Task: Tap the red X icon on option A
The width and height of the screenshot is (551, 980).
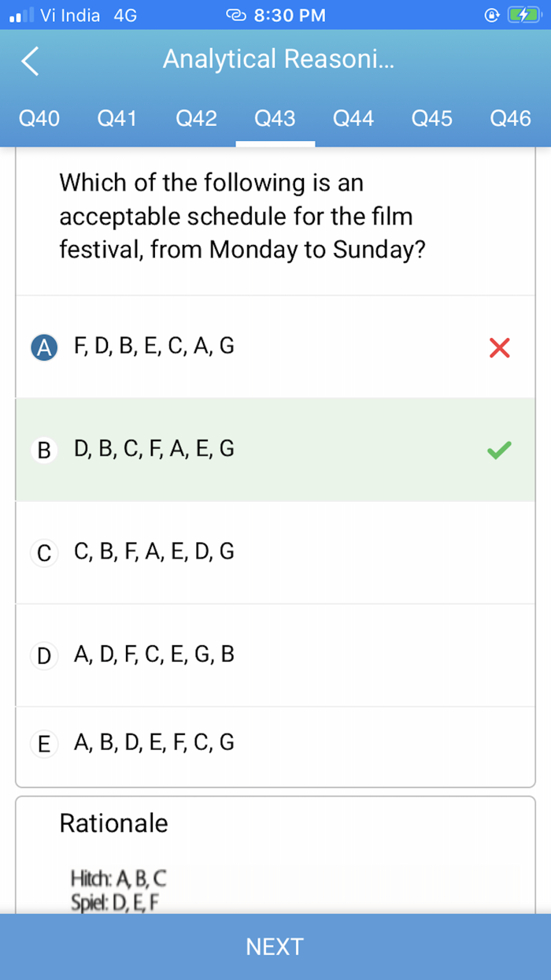Action: (499, 347)
